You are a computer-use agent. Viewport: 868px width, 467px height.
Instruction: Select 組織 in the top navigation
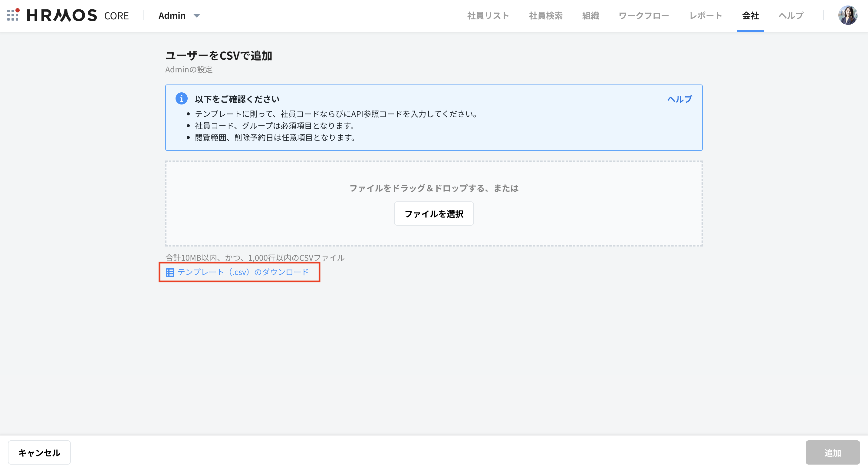(590, 15)
